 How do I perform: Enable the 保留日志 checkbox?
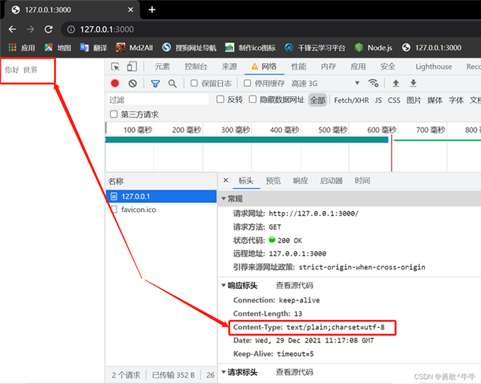194,83
